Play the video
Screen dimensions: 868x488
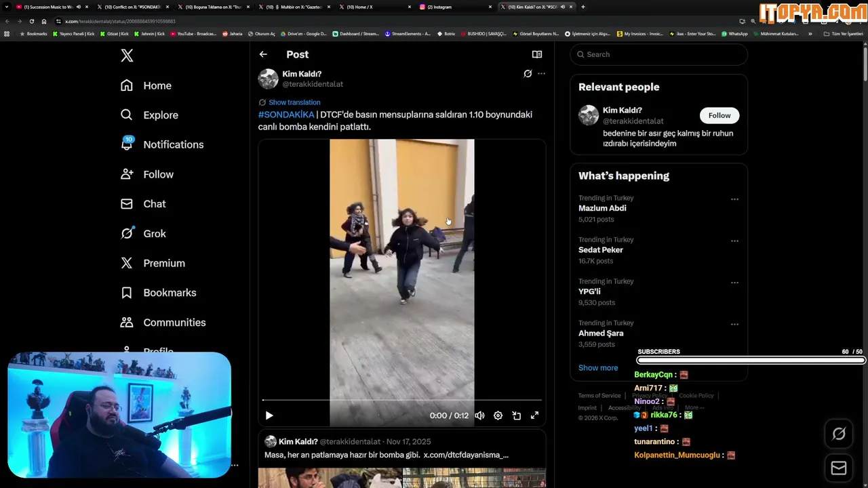tap(269, 415)
